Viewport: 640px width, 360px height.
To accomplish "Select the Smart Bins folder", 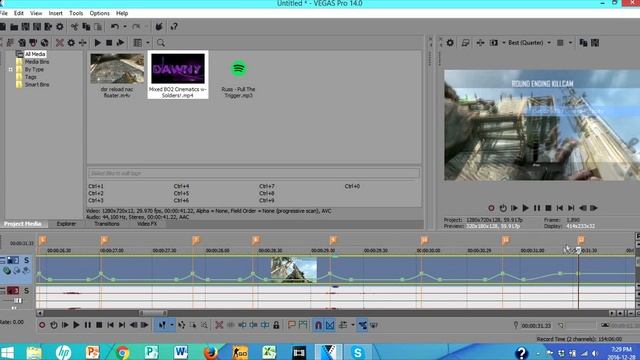I will coord(37,84).
